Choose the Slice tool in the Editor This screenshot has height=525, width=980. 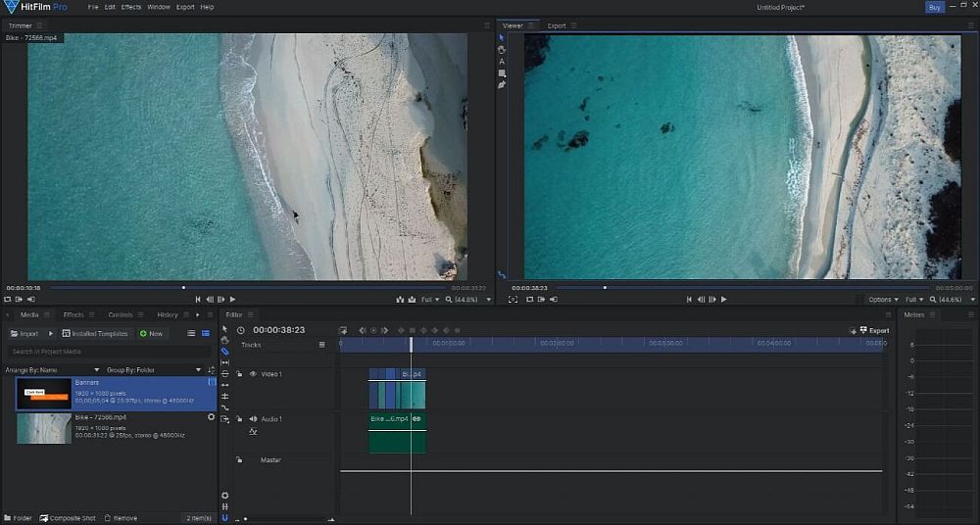click(224, 351)
